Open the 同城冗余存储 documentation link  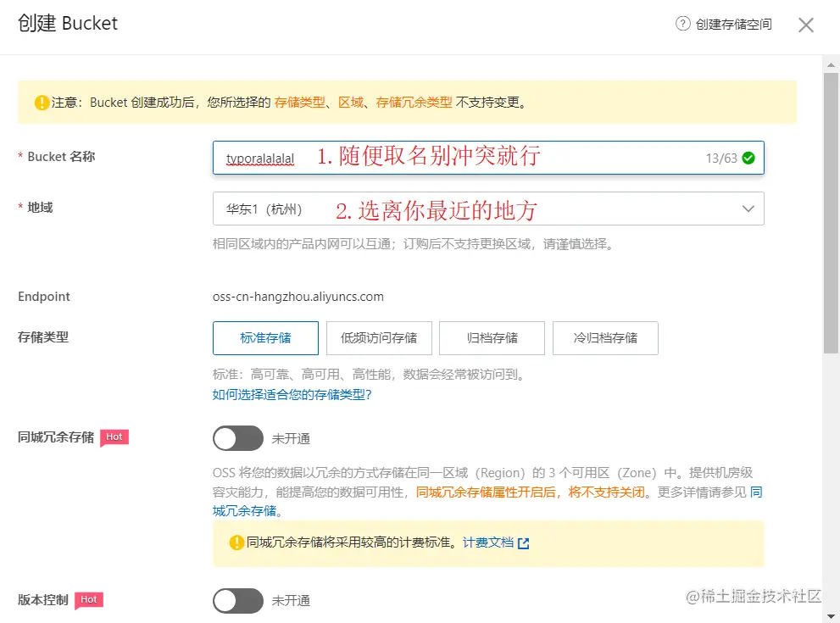coord(245,510)
